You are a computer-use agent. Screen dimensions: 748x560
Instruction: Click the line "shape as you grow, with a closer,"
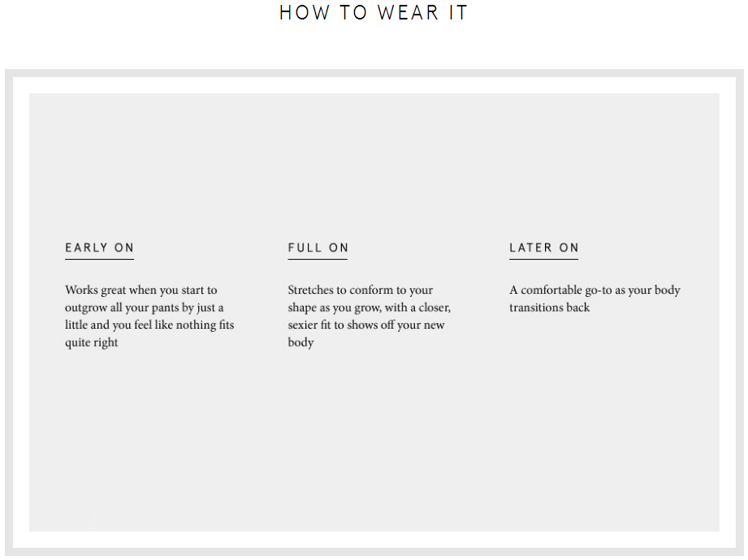pyautogui.click(x=369, y=308)
